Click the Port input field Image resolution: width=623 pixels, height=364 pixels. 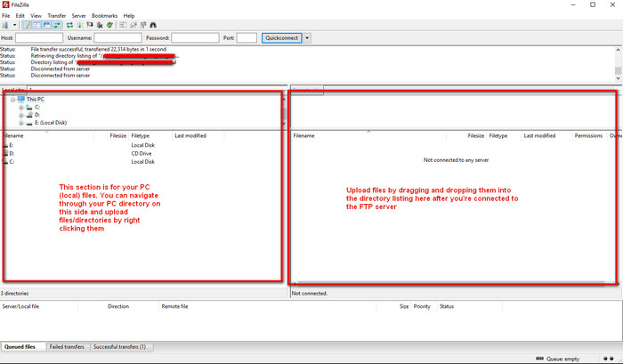[247, 37]
